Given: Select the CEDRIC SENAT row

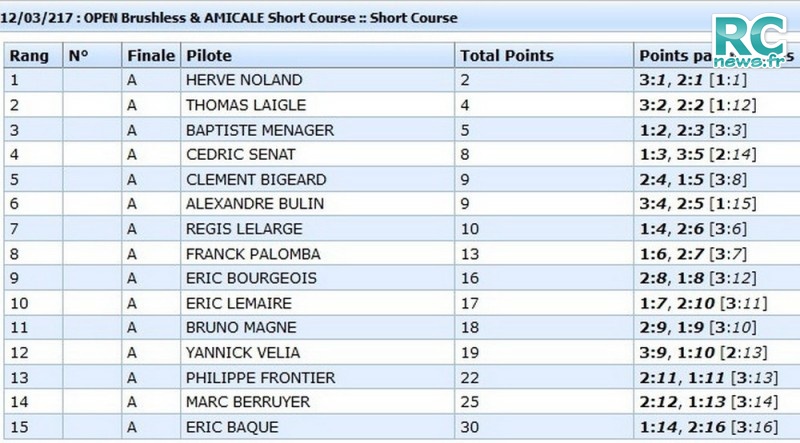Looking at the screenshot, I should 402,155.
